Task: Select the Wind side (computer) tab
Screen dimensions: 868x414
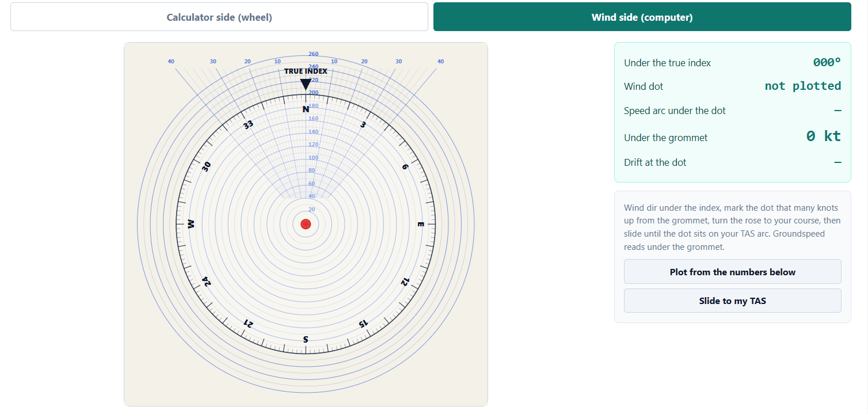Action: tap(642, 17)
